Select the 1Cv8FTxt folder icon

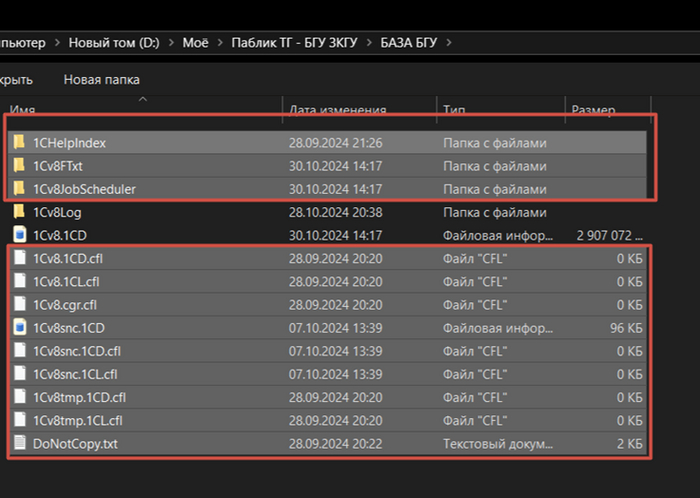pos(19,166)
